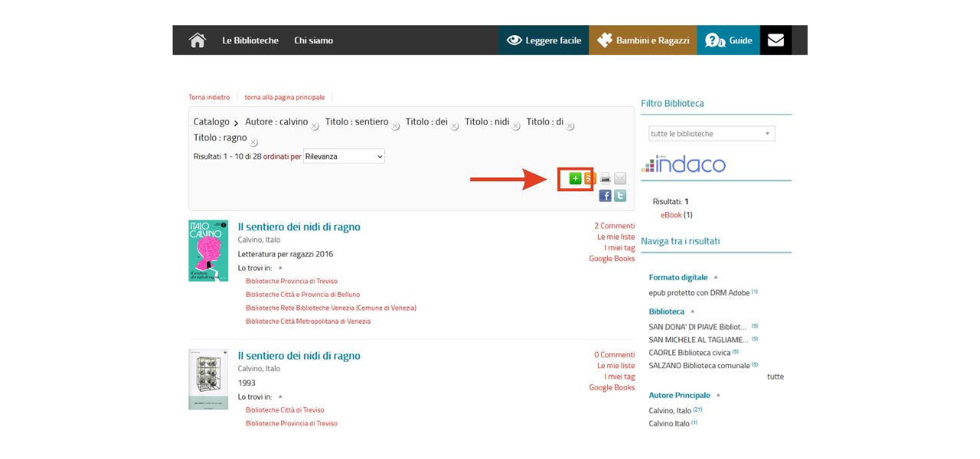Share results via Twitter icon
This screenshot has width=980, height=459.
pos(620,196)
